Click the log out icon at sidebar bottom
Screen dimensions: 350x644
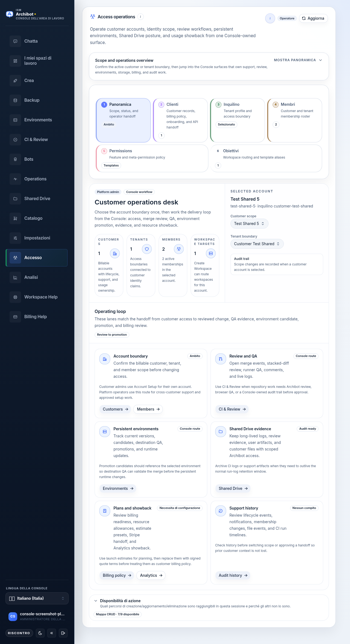point(63,633)
